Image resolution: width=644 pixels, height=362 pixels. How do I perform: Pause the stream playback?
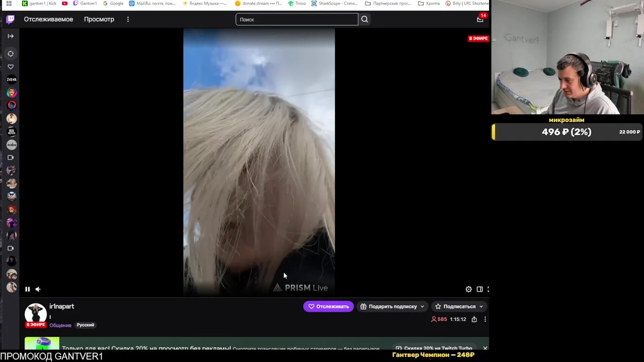[27, 289]
